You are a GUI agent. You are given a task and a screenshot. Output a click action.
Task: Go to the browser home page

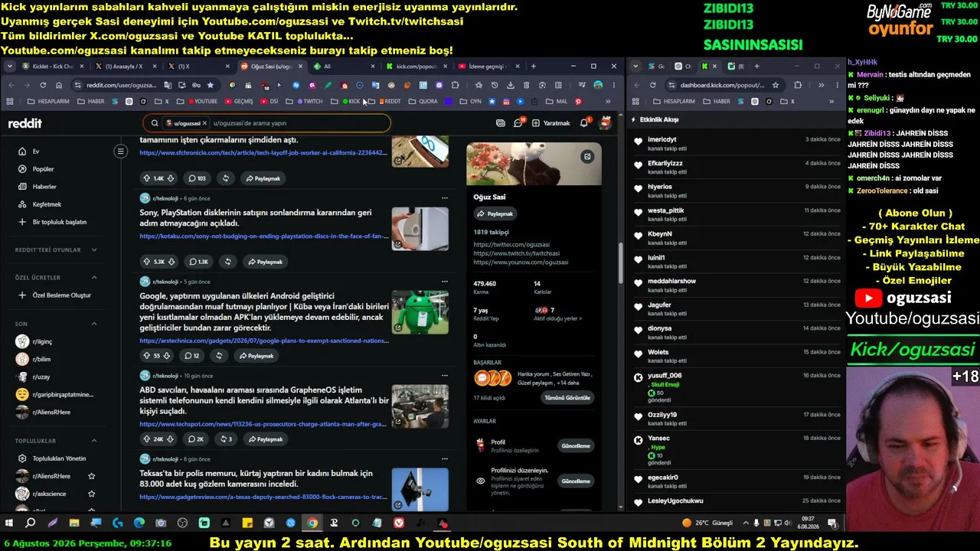click(59, 85)
